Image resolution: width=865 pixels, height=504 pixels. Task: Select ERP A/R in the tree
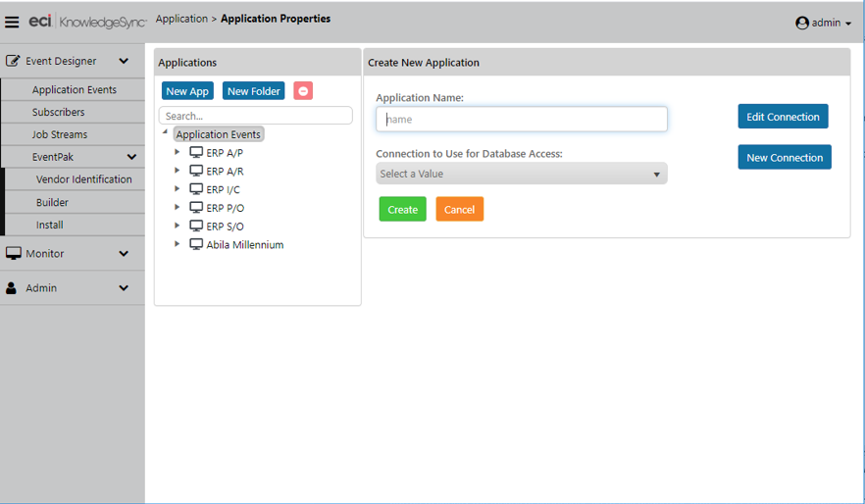coord(225,171)
